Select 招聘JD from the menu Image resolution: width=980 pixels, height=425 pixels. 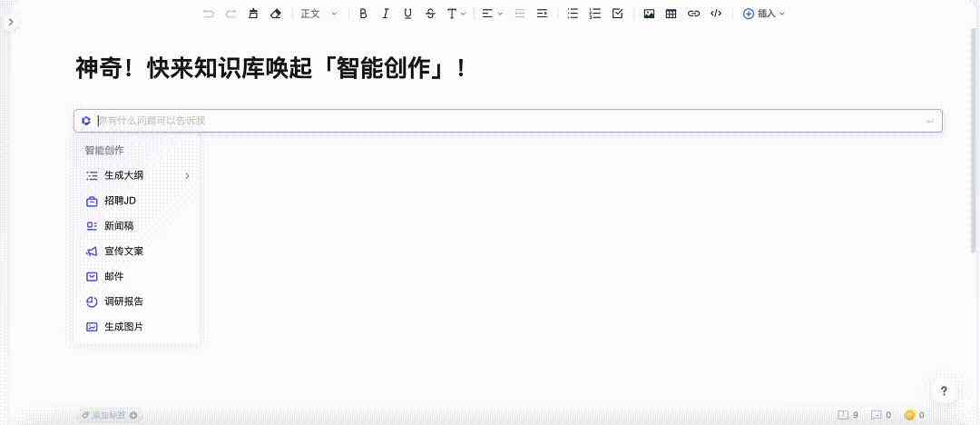click(137, 201)
